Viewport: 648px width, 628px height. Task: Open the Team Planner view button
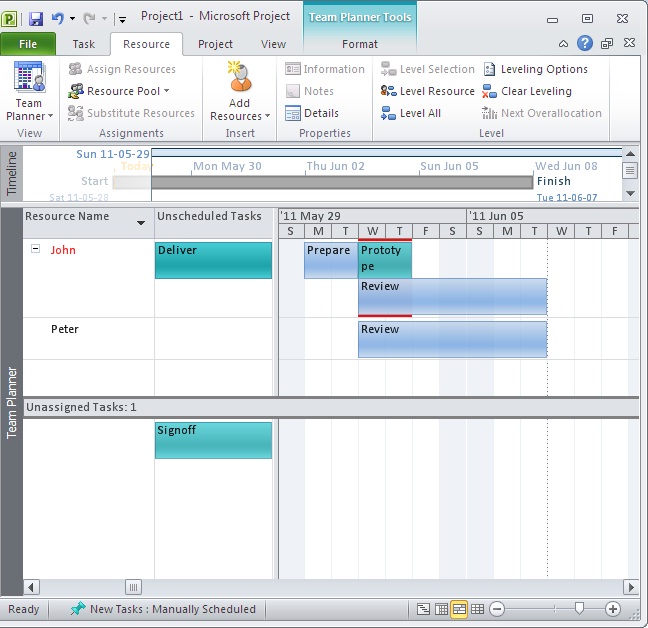[x=29, y=91]
